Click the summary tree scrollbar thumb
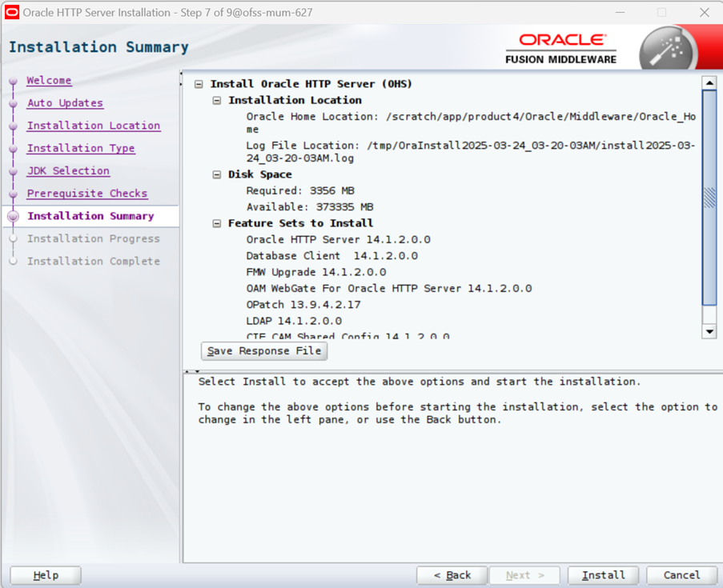This screenshot has width=723, height=588. (x=709, y=198)
